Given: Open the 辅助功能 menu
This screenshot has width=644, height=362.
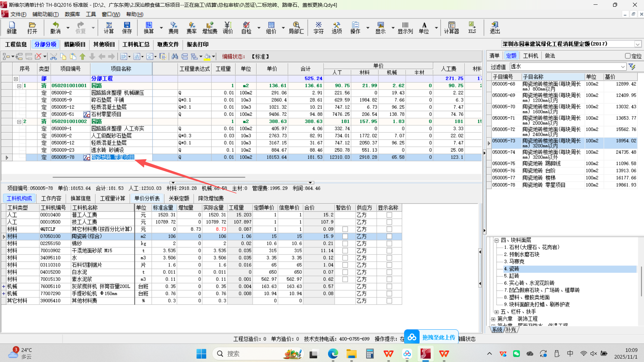Looking at the screenshot, I should [x=45, y=14].
